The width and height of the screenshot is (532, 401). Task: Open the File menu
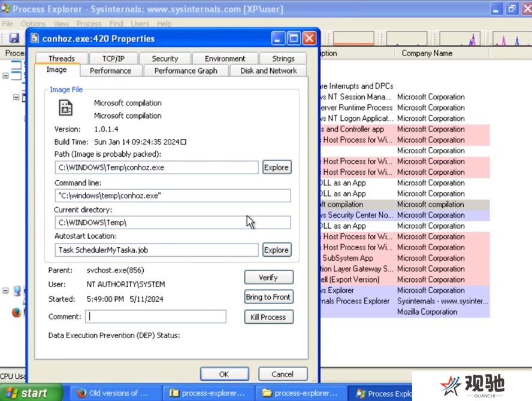[7, 24]
